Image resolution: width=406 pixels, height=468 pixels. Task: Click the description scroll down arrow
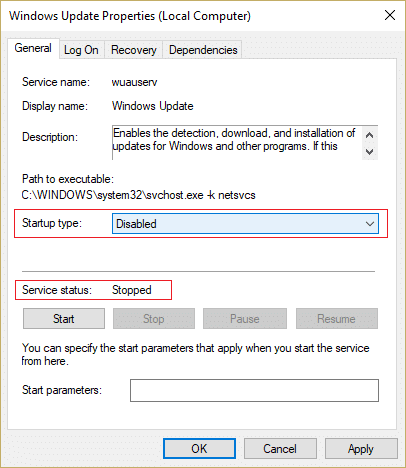point(369,152)
